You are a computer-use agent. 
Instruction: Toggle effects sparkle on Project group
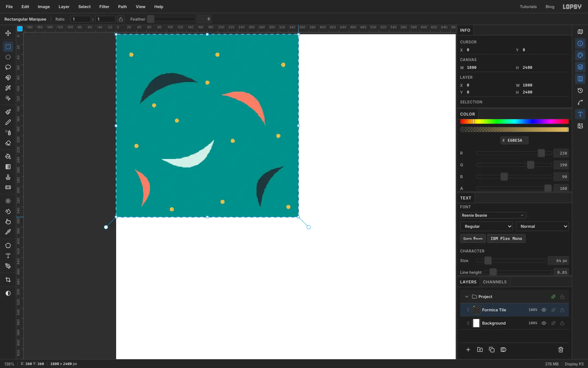point(553,297)
